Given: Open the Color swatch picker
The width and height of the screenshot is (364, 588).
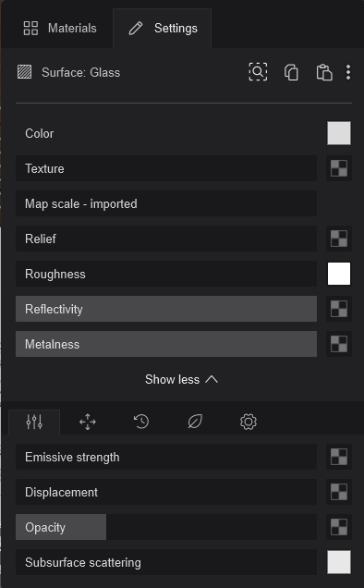Looking at the screenshot, I should coord(339,133).
